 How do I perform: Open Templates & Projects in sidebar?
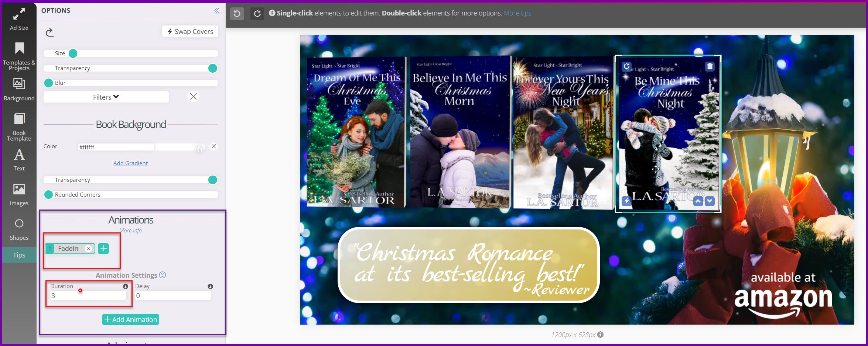[19, 56]
